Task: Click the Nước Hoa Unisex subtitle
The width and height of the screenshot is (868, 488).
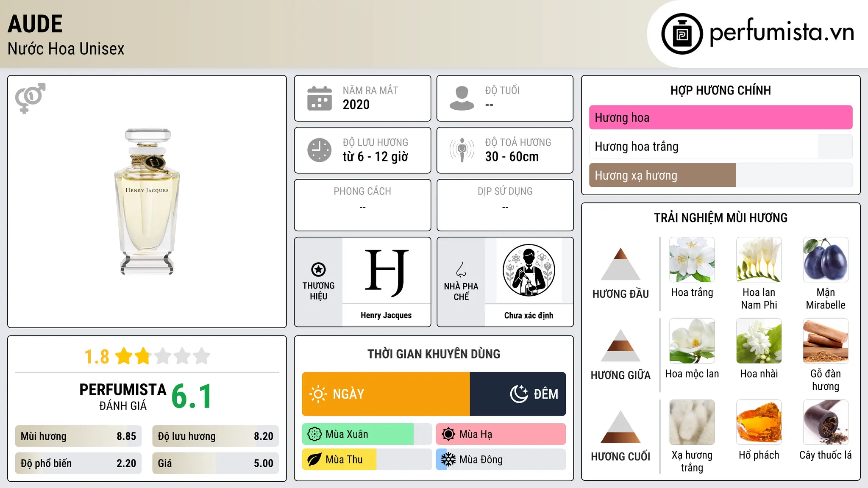Action: (66, 49)
